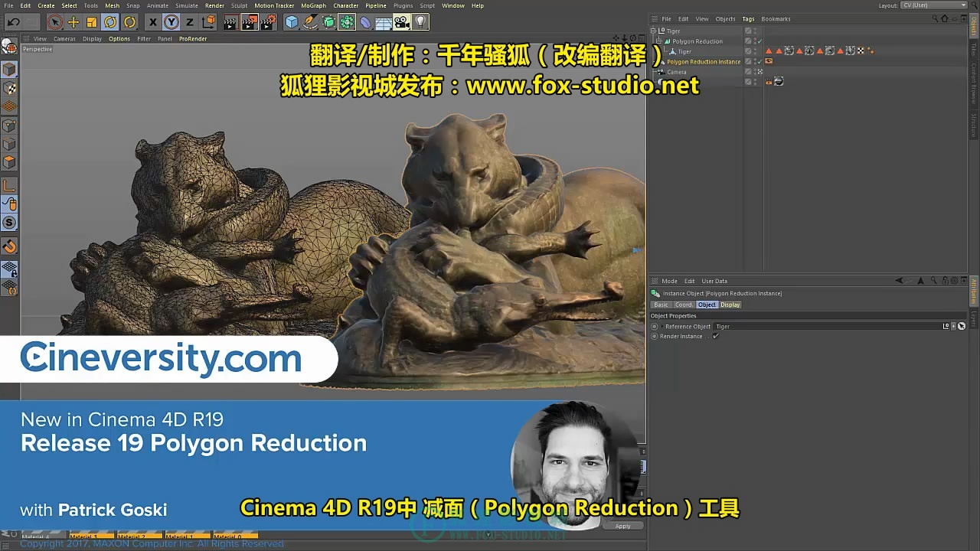Activate the Rotate tool in the toolbar
Image resolution: width=980 pixels, height=551 pixels.
tap(111, 22)
